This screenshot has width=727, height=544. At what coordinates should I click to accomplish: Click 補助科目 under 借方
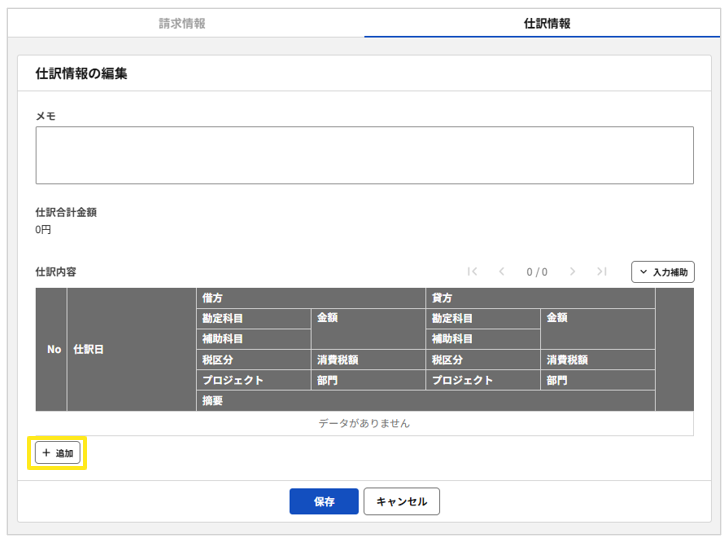(254, 339)
